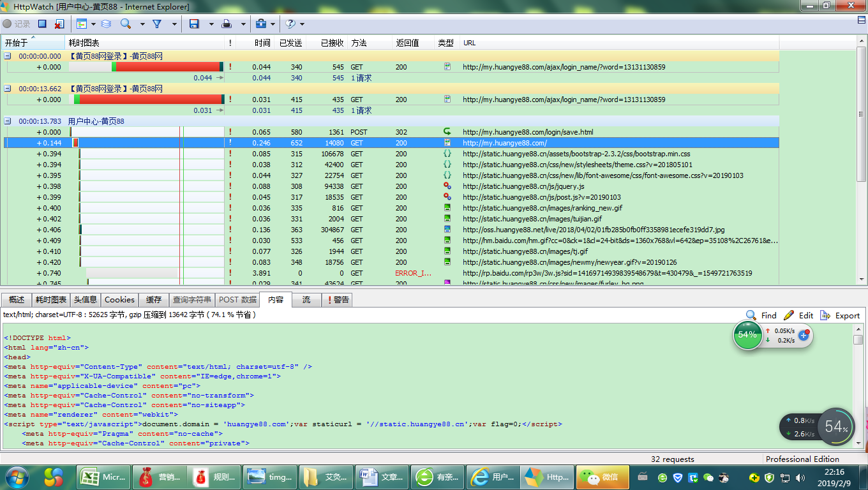Viewport: 868px width, 490px height.
Task: Sort by the URL column header
Action: coord(469,43)
